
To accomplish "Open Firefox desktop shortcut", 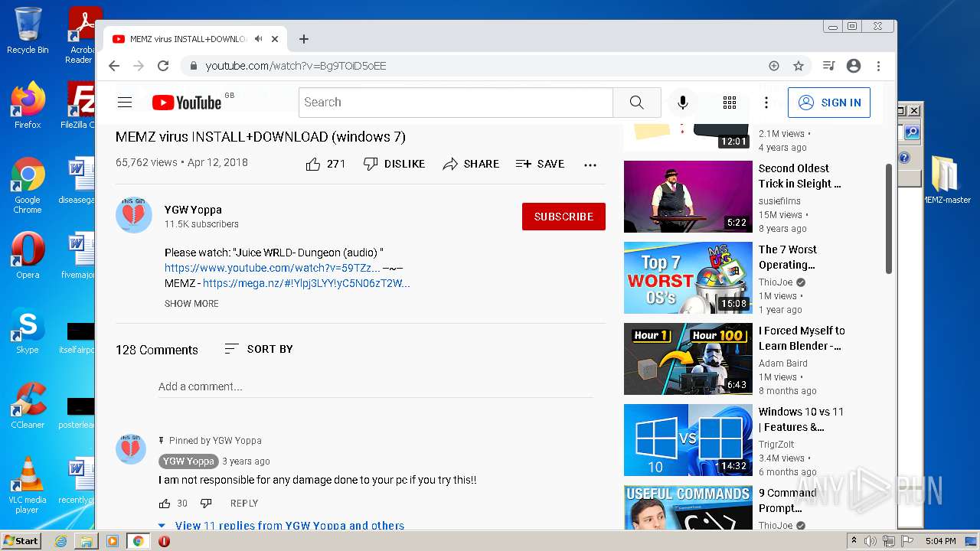I will tap(28, 106).
